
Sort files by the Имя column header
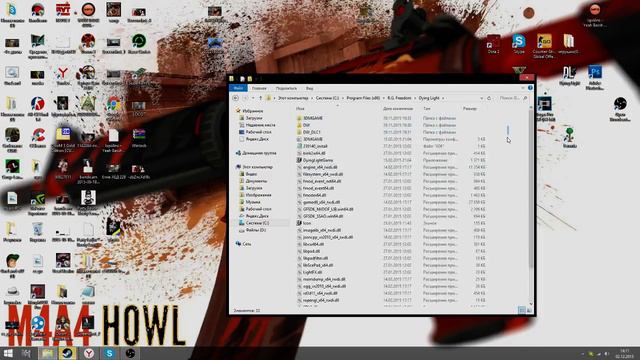point(300,109)
